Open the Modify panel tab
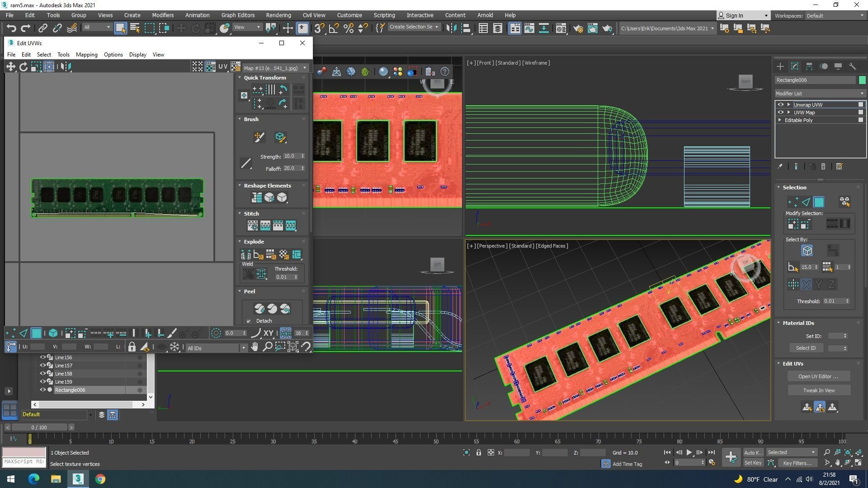This screenshot has height=488, width=868. point(795,66)
